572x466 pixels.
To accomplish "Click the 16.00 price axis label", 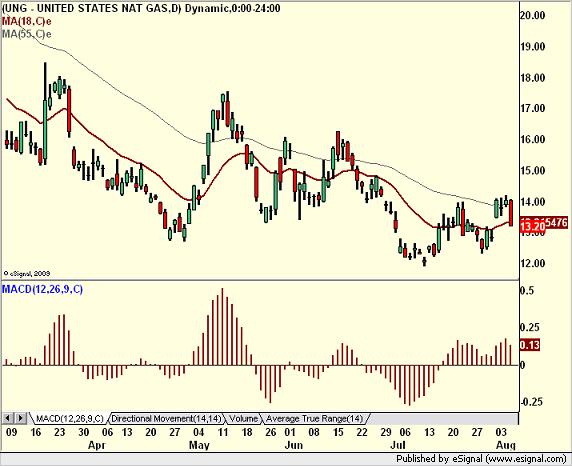I will coord(533,139).
